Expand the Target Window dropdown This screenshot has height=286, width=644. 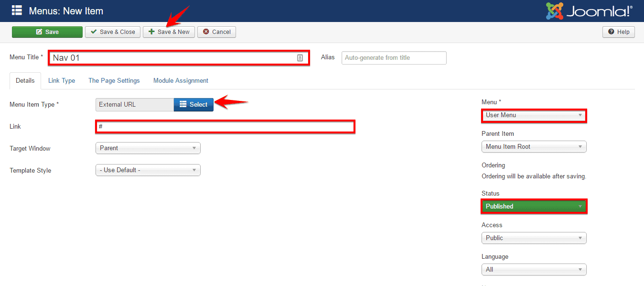[148, 148]
